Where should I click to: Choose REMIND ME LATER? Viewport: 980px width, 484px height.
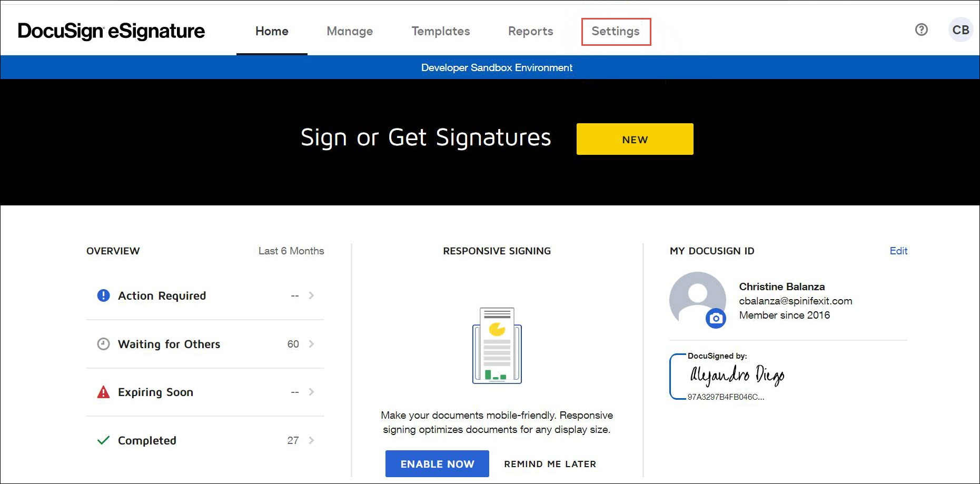click(550, 464)
